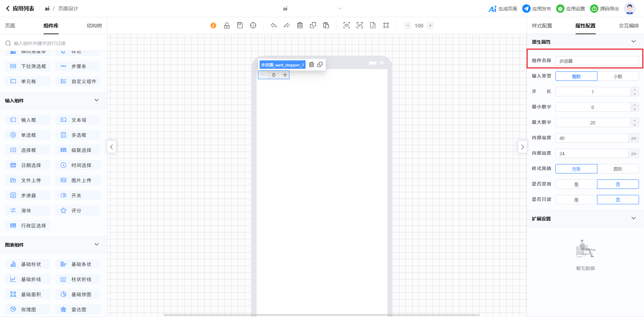Click the 应用发布 button
This screenshot has height=317, width=644.
(537, 9)
